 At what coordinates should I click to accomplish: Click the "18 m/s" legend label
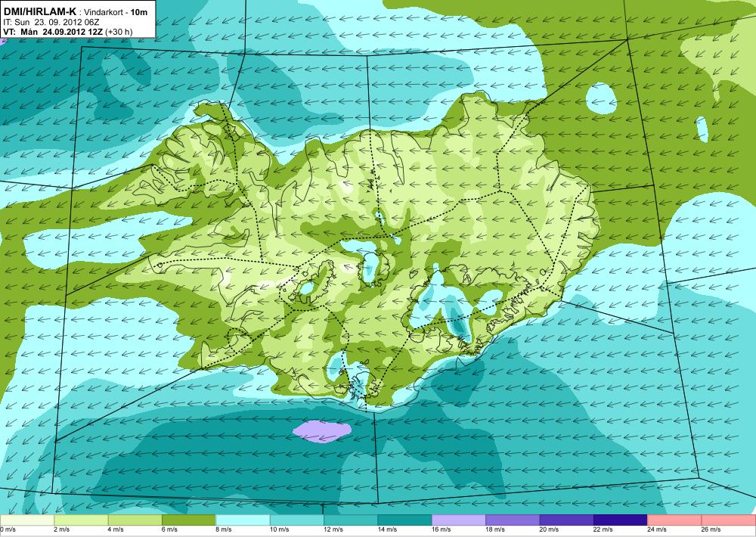(x=496, y=529)
